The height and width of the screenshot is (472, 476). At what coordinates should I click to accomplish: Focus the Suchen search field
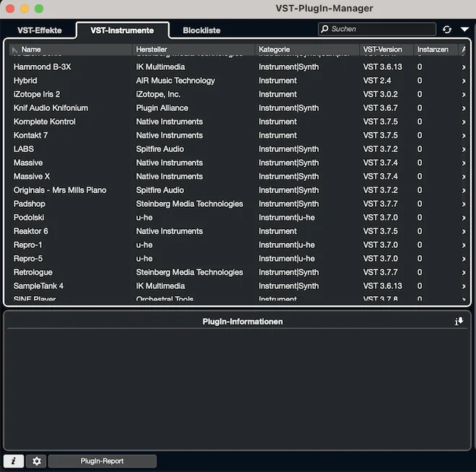377,29
